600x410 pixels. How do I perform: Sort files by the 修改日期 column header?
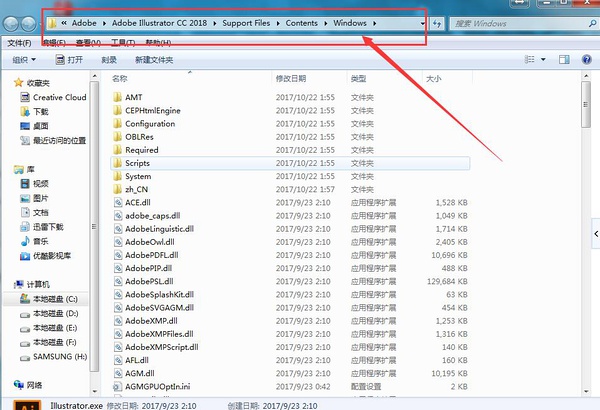click(290, 78)
